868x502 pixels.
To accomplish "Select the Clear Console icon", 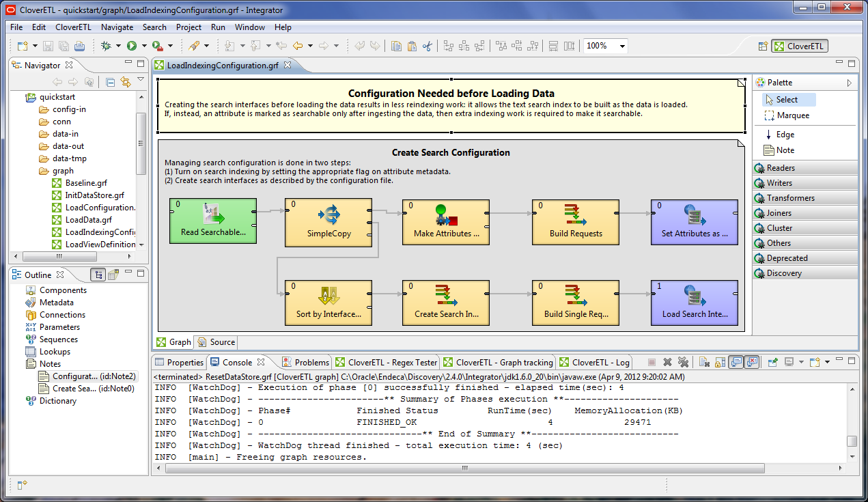I will pos(703,363).
